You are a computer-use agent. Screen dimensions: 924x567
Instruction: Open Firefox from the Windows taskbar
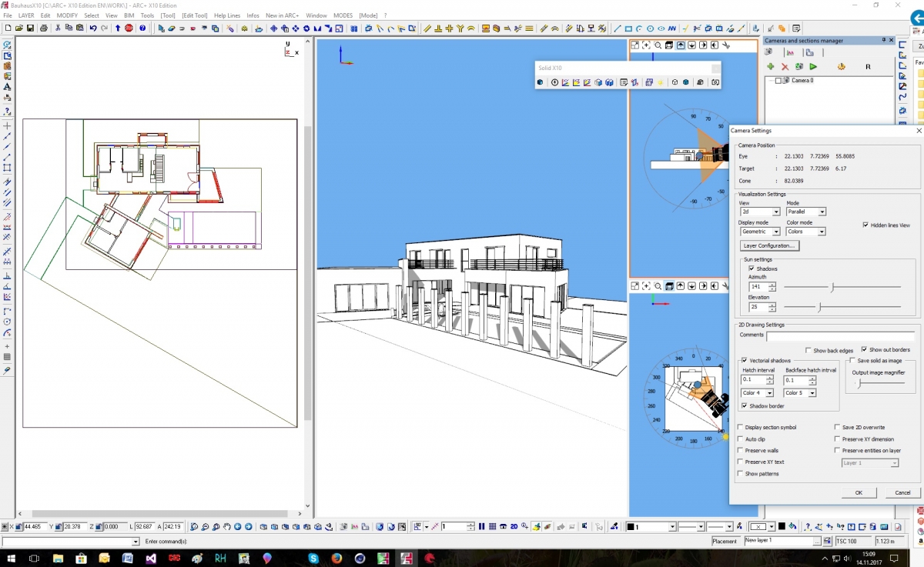[x=336, y=558]
